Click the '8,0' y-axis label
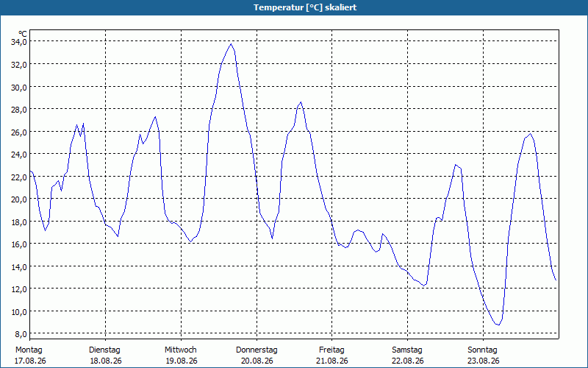 pyautogui.click(x=21, y=334)
